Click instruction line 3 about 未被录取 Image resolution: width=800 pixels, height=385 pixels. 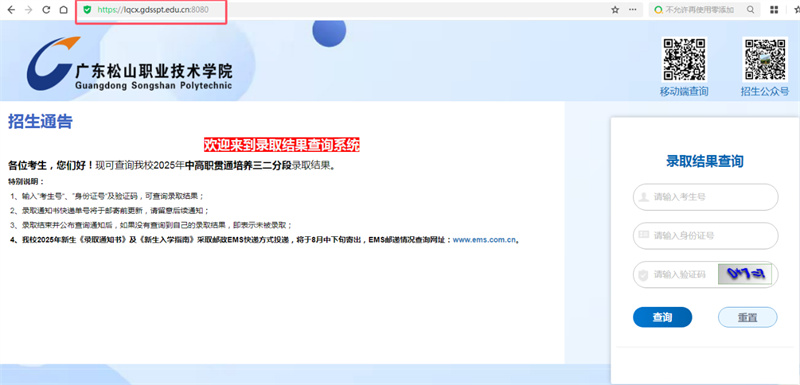(x=151, y=225)
